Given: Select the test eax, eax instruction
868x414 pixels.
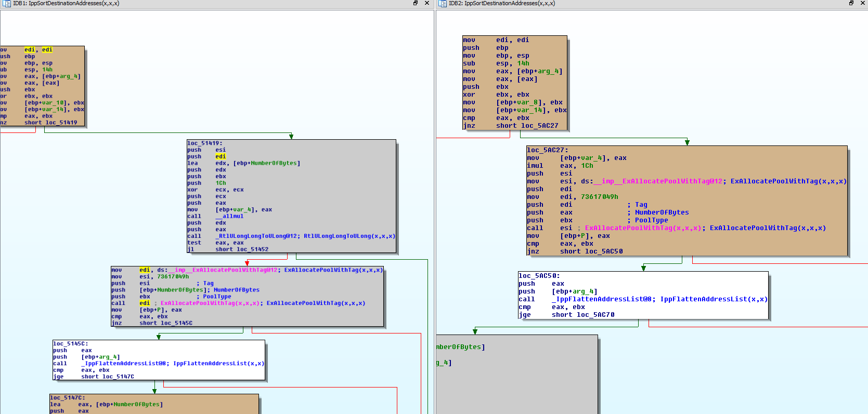Looking at the screenshot, I should (x=215, y=243).
